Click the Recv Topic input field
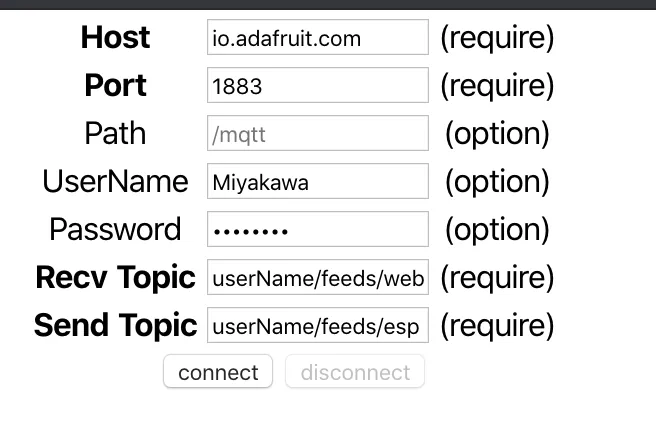This screenshot has height=430, width=656. pos(317,278)
